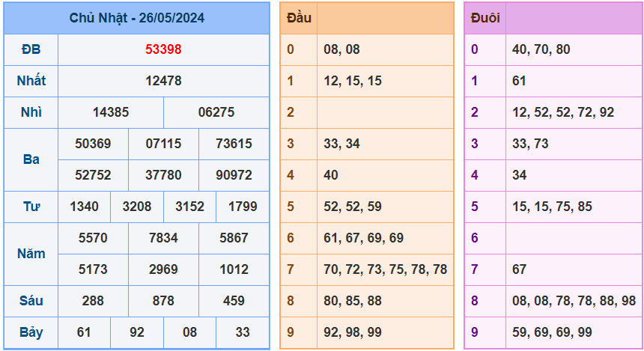644x351 pixels.
Task: Select Năm prize number 5570
Action: point(94,238)
